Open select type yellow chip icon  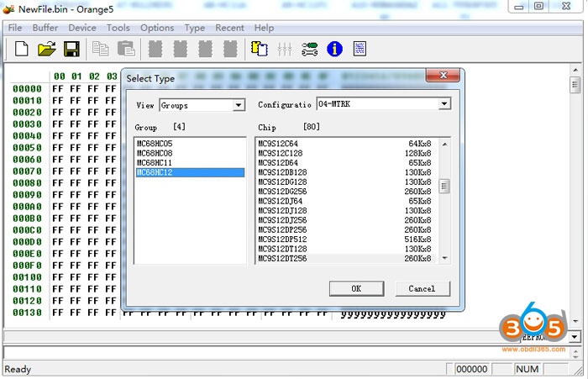coord(259,49)
